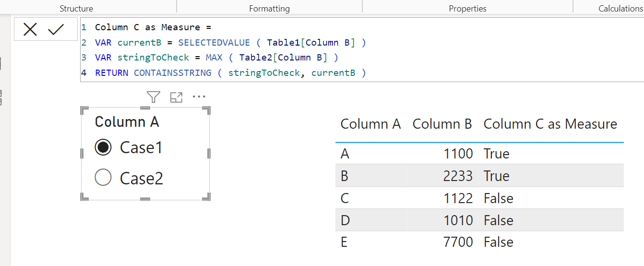Sort table by Column A header
The width and height of the screenshot is (644, 266).
point(370,124)
